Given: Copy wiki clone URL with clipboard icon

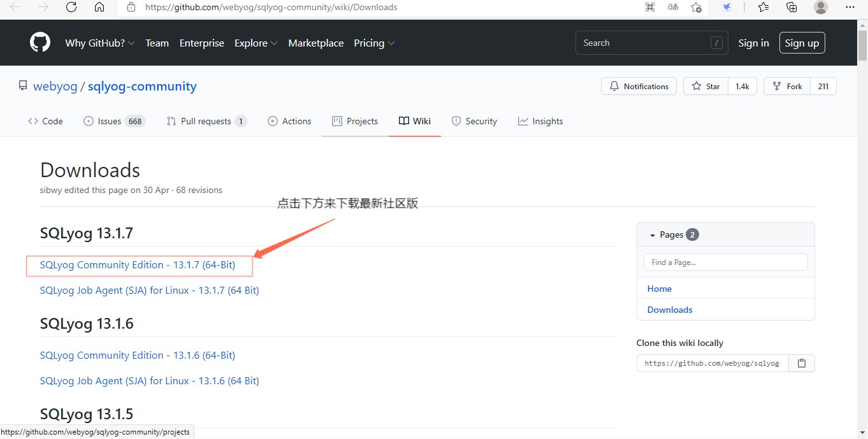Looking at the screenshot, I should 802,363.
